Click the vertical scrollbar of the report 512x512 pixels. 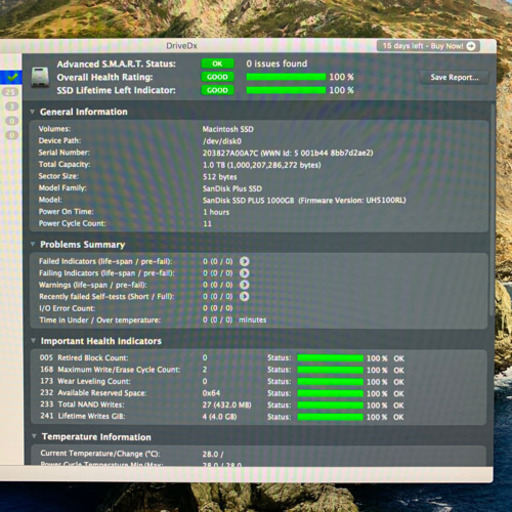(x=492, y=210)
